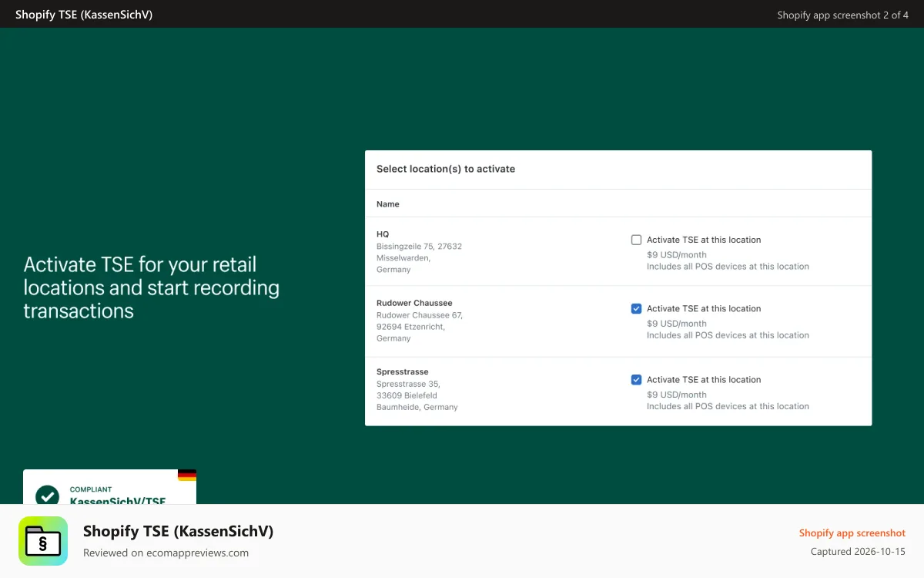
Task: Click 'Reviewed on ecomappreviews.com' text
Action: (x=166, y=553)
